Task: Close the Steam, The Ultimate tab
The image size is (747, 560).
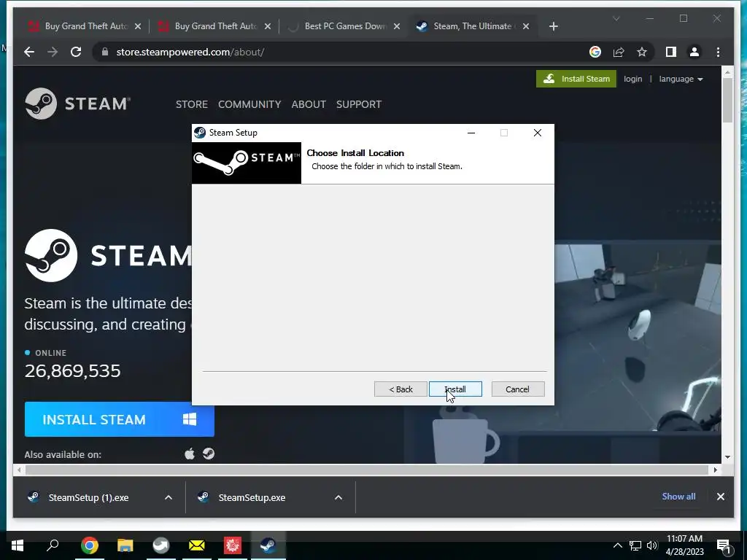Action: 526,26
